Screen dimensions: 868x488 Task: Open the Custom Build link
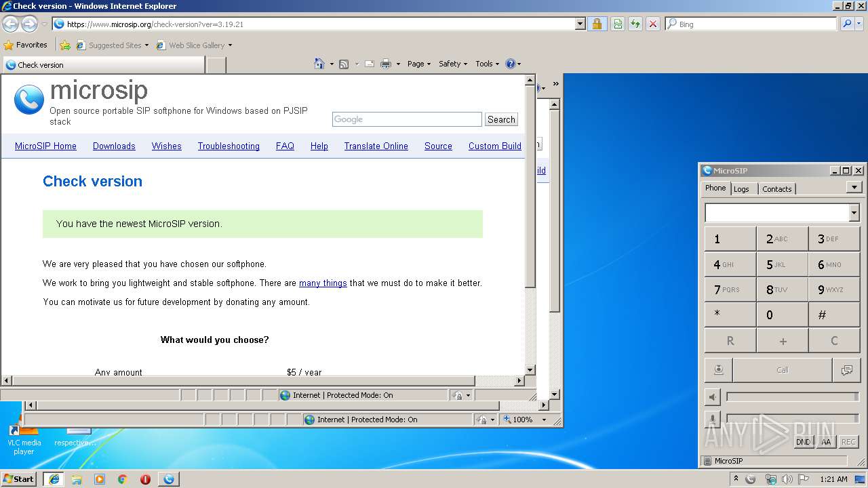(x=495, y=146)
